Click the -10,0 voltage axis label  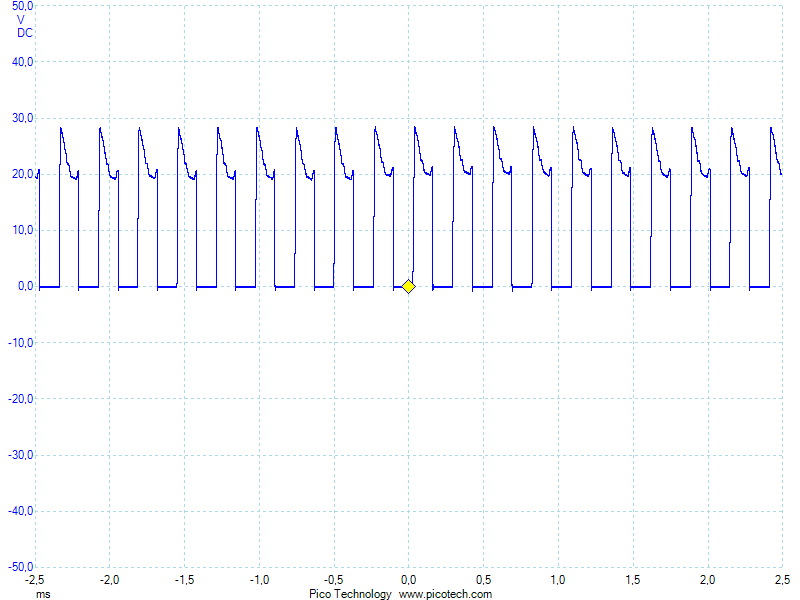(x=20, y=343)
